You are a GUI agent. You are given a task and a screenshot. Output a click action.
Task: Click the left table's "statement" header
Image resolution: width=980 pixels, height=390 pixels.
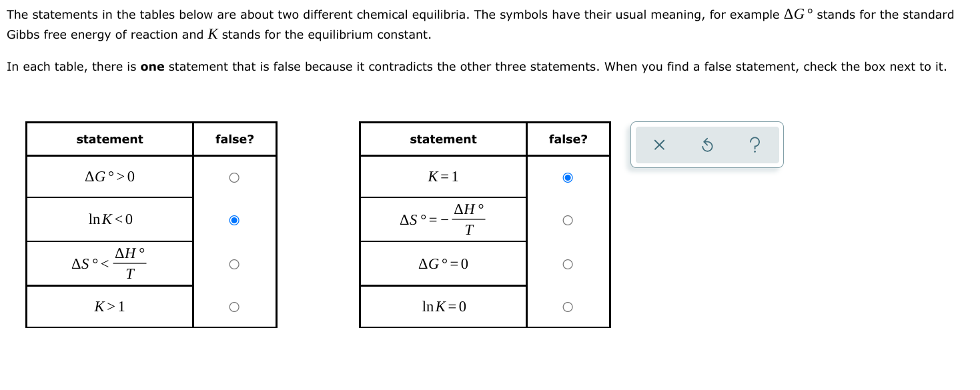pos(109,139)
